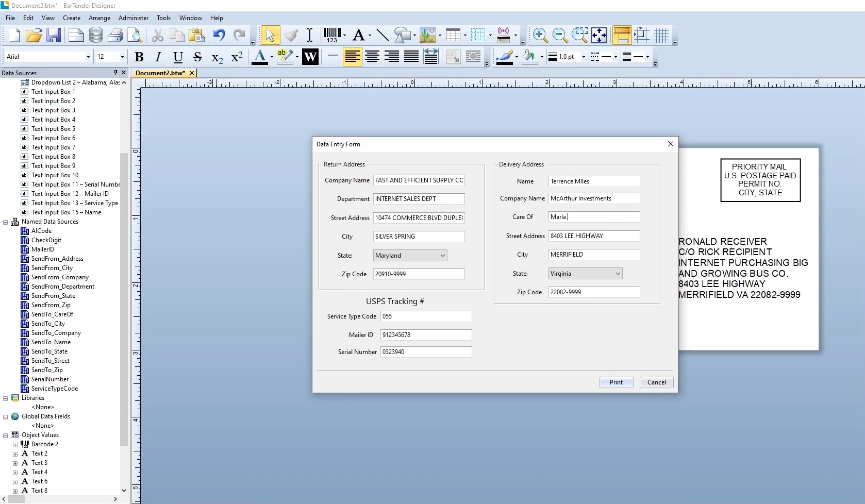Click the Fit to Window icon

pos(599,35)
